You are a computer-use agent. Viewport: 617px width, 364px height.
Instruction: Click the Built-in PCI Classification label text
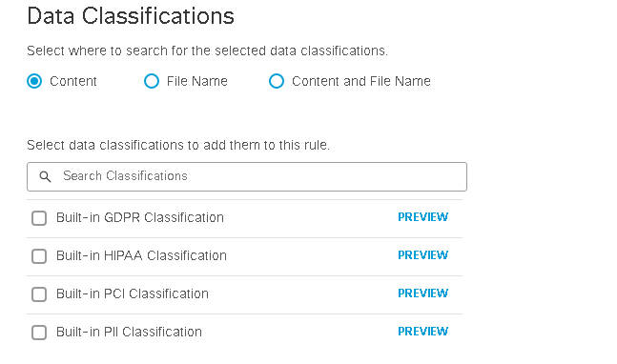coord(133,294)
